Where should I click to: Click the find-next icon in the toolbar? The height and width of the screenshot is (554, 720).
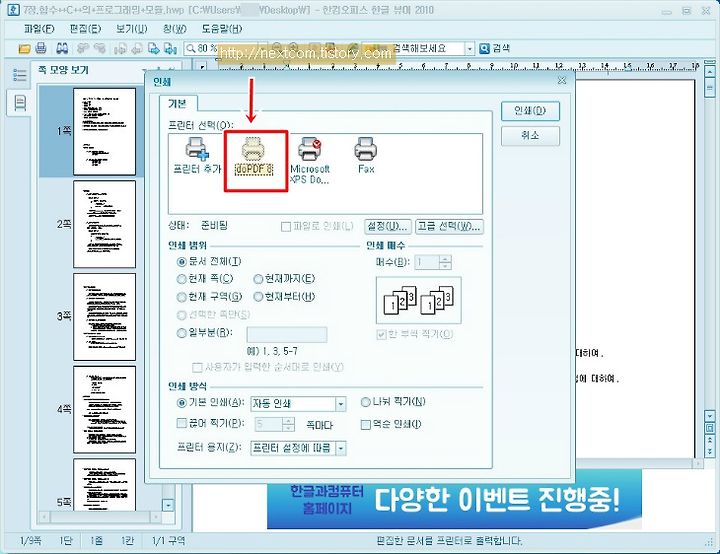pos(100,48)
